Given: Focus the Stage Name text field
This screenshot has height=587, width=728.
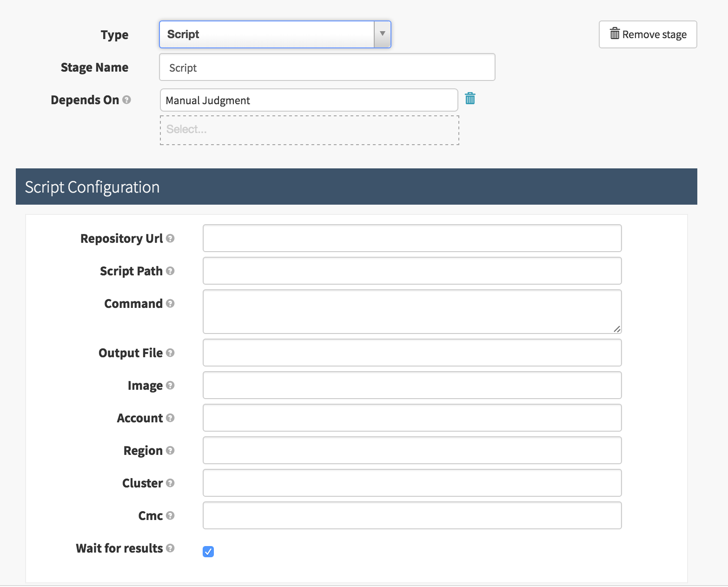Looking at the screenshot, I should pos(327,67).
